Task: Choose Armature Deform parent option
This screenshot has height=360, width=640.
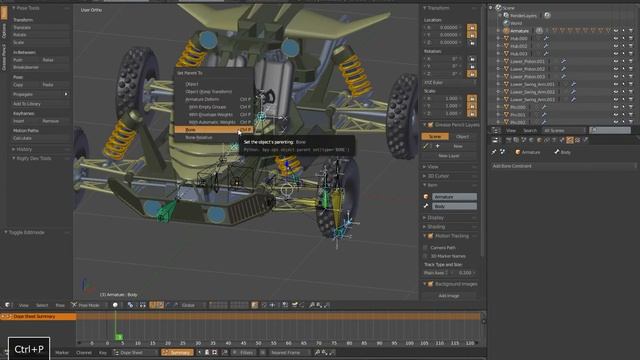Action: pyautogui.click(x=213, y=99)
